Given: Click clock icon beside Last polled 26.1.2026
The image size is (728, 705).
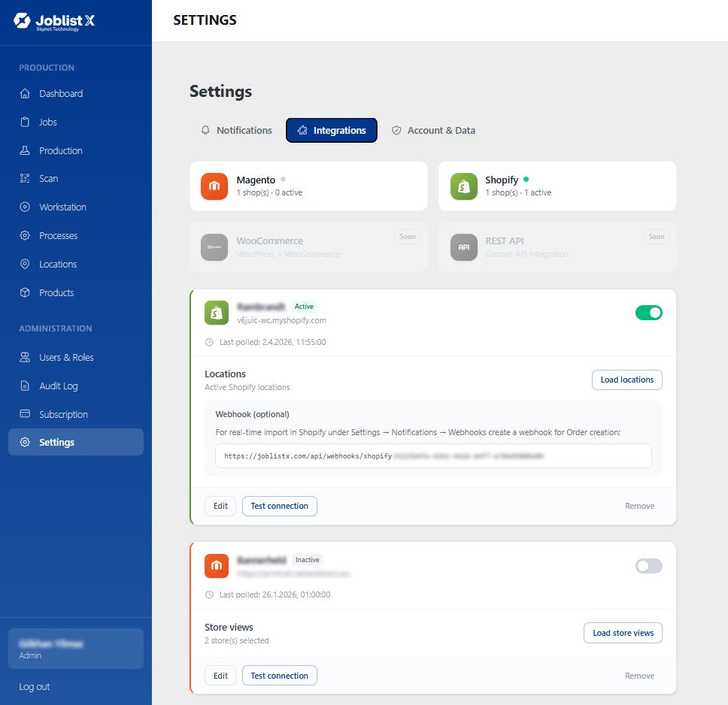Looking at the screenshot, I should click(209, 595).
